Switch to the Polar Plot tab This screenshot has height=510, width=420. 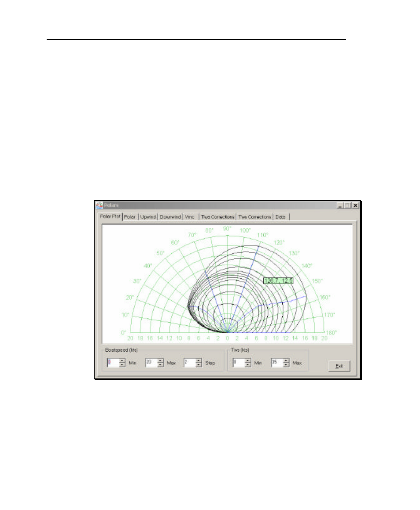(110, 216)
